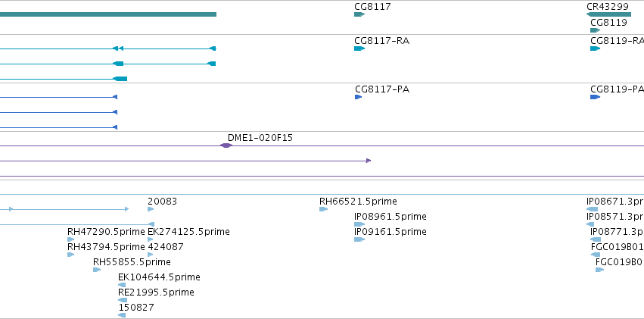Click the IP08671.3prime EST marker
This screenshot has width=644, height=319.
[x=593, y=209]
